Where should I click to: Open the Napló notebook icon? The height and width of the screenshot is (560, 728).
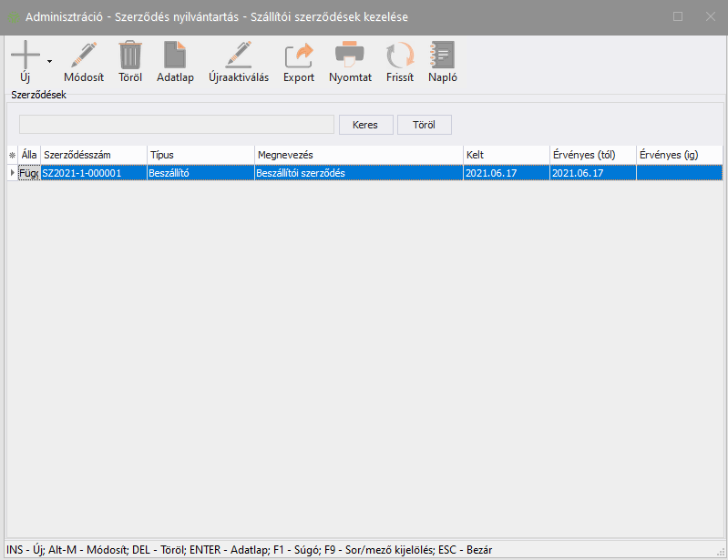[x=443, y=56]
